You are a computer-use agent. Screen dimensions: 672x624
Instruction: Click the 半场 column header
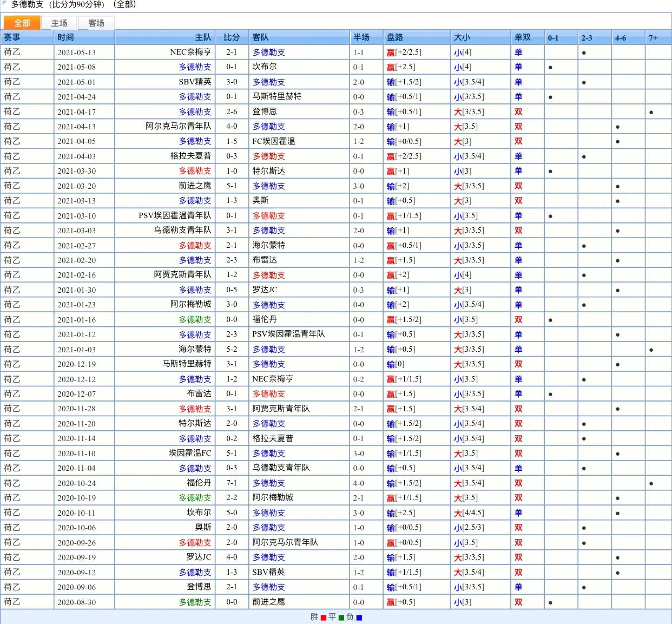[x=361, y=37]
